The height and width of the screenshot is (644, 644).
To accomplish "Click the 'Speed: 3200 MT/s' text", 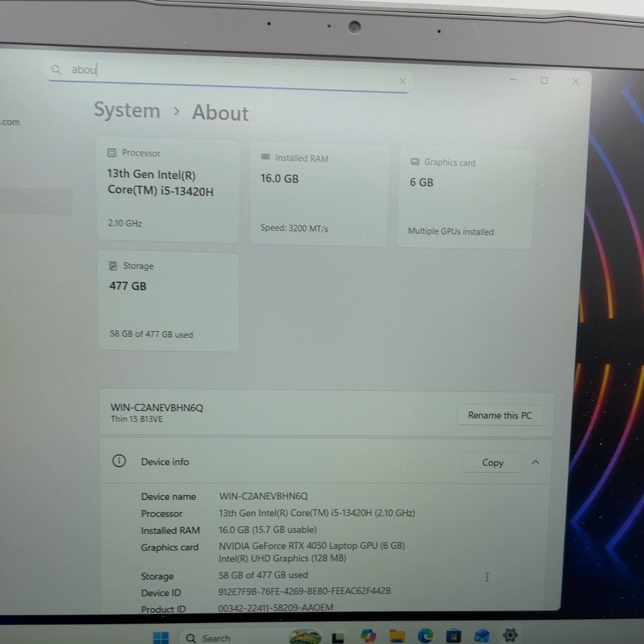I will click(x=294, y=228).
